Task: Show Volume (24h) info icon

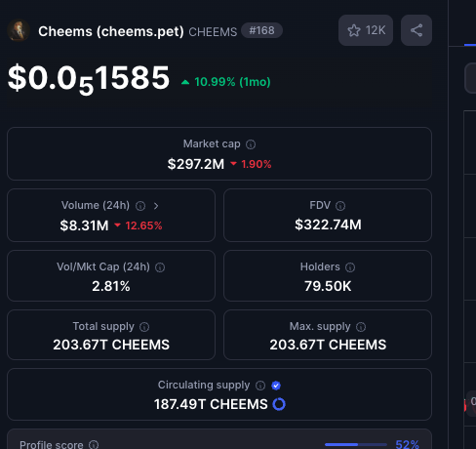Action: (140, 206)
